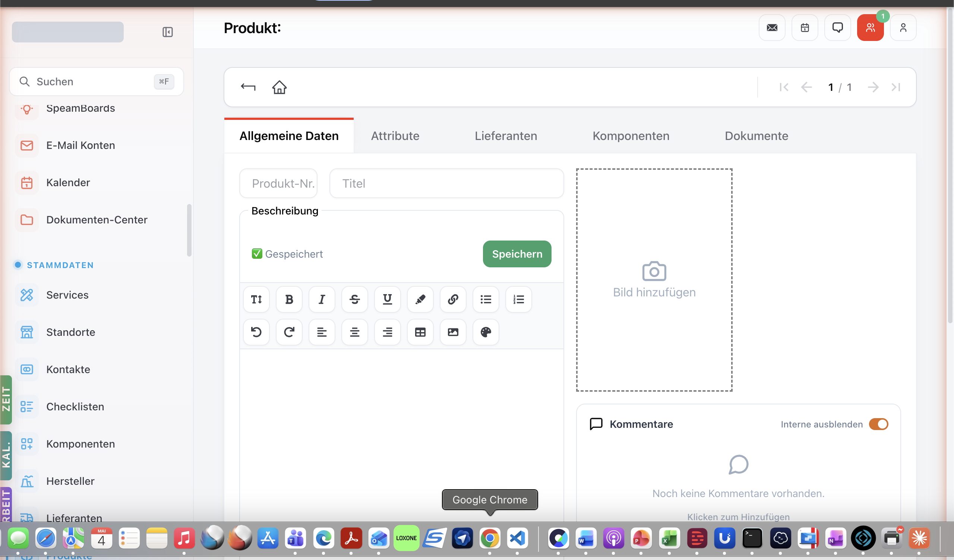The width and height of the screenshot is (954, 560).
Task: Toggle underline formatting
Action: [x=387, y=299]
